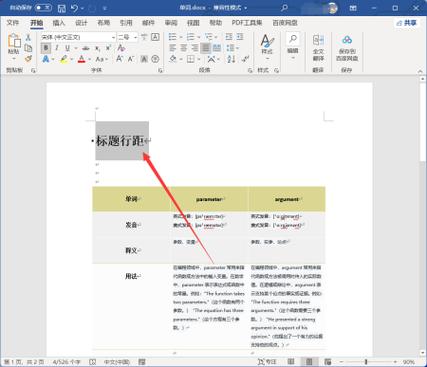Open the Styles gallery dropdown
This screenshot has width=427, height=367.
point(267,48)
